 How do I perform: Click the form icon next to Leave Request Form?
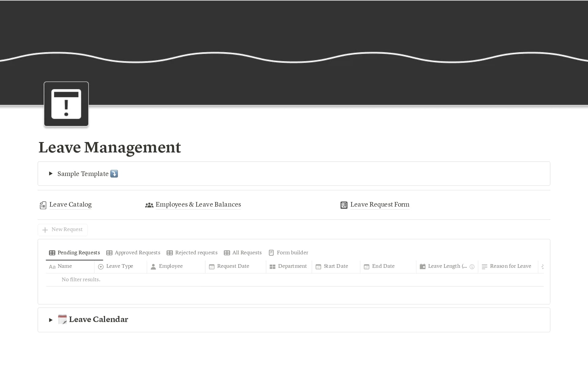343,205
